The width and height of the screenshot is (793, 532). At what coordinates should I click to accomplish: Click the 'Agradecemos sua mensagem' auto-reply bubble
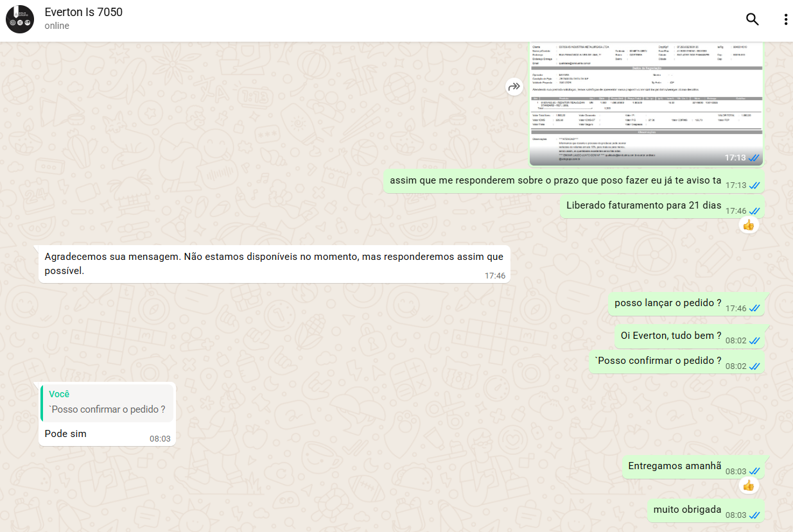[x=274, y=264]
